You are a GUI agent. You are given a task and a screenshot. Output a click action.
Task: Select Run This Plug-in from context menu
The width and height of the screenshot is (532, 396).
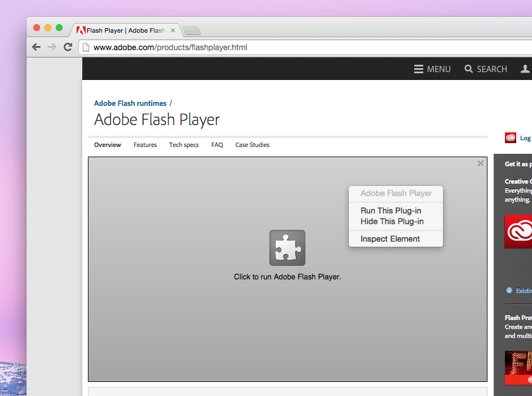tap(391, 211)
